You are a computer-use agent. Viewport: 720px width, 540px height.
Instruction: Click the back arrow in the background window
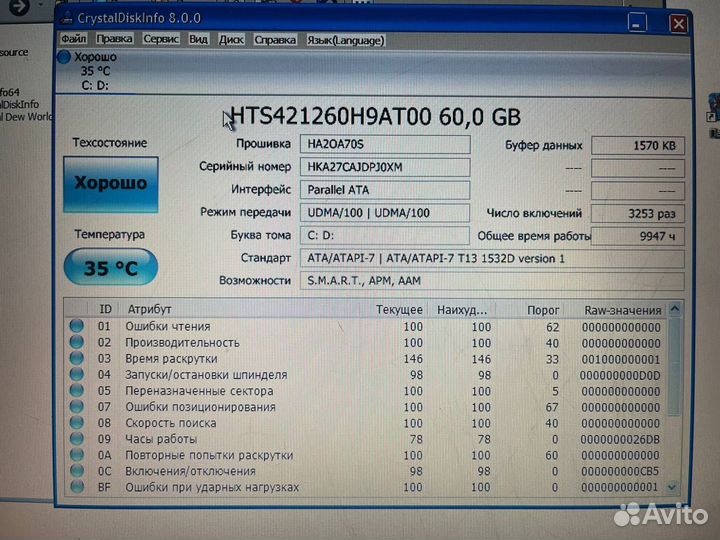(x=19, y=6)
